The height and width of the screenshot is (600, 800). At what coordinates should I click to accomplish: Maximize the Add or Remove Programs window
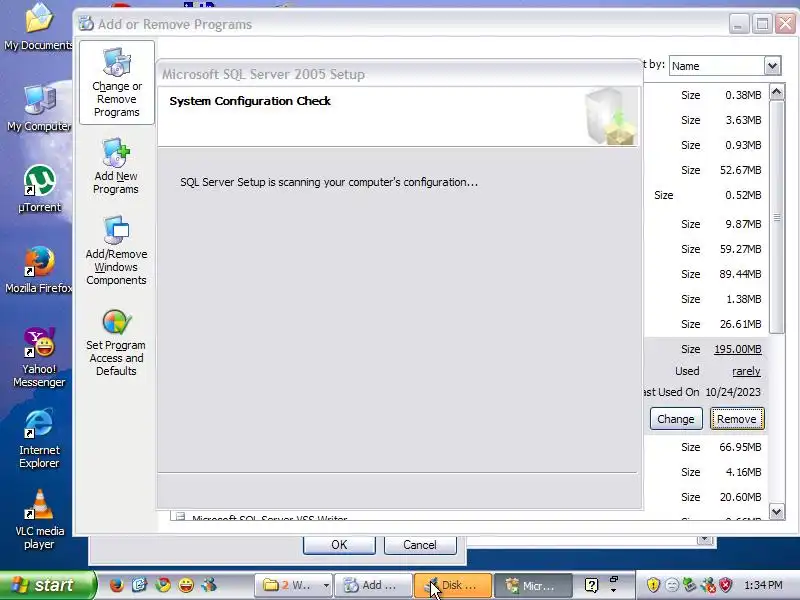(762, 24)
